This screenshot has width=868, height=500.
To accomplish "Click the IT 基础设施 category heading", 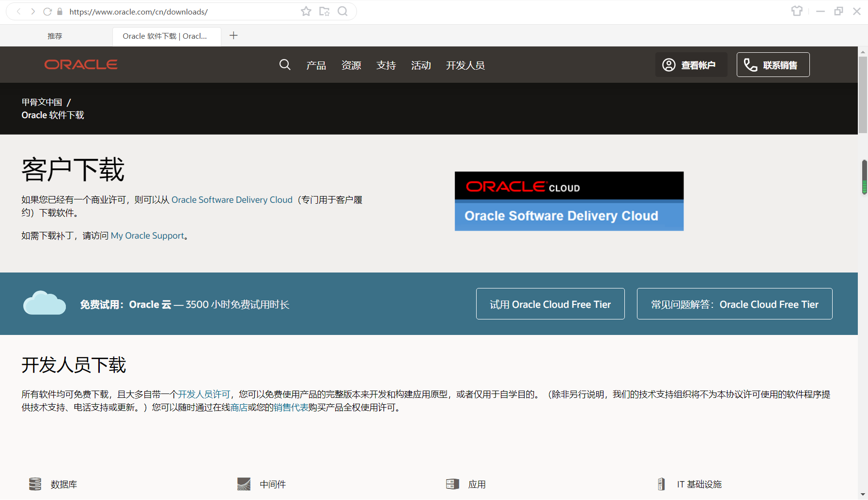I will tap(699, 485).
